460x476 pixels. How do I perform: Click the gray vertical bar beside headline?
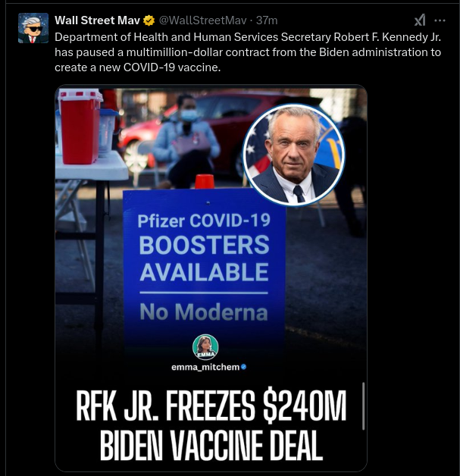pyautogui.click(x=363, y=406)
